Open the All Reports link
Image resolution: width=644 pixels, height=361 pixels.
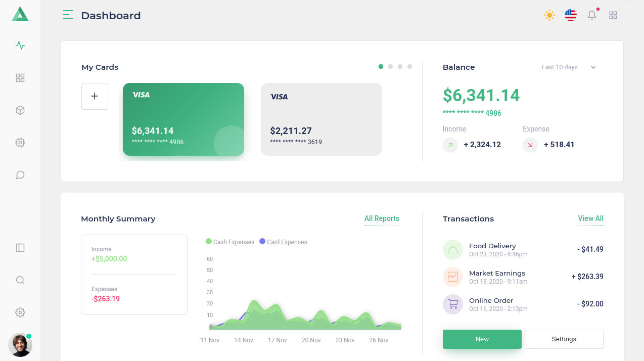click(x=382, y=218)
